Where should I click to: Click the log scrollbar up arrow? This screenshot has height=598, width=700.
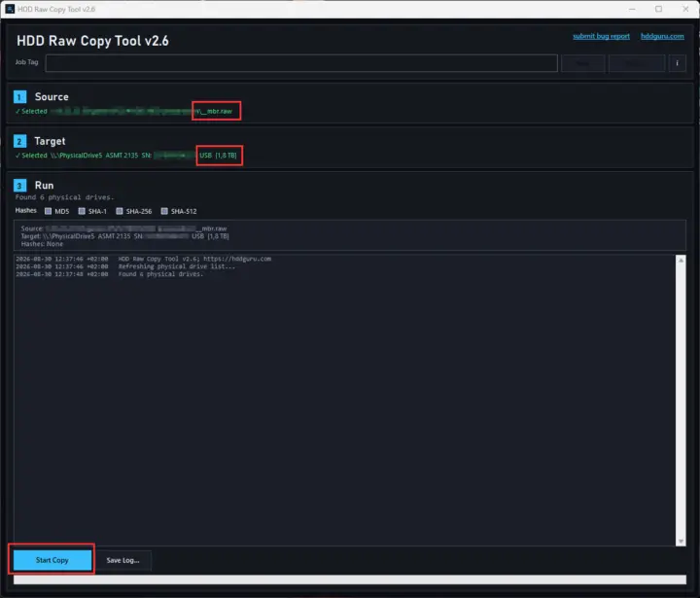[681, 260]
